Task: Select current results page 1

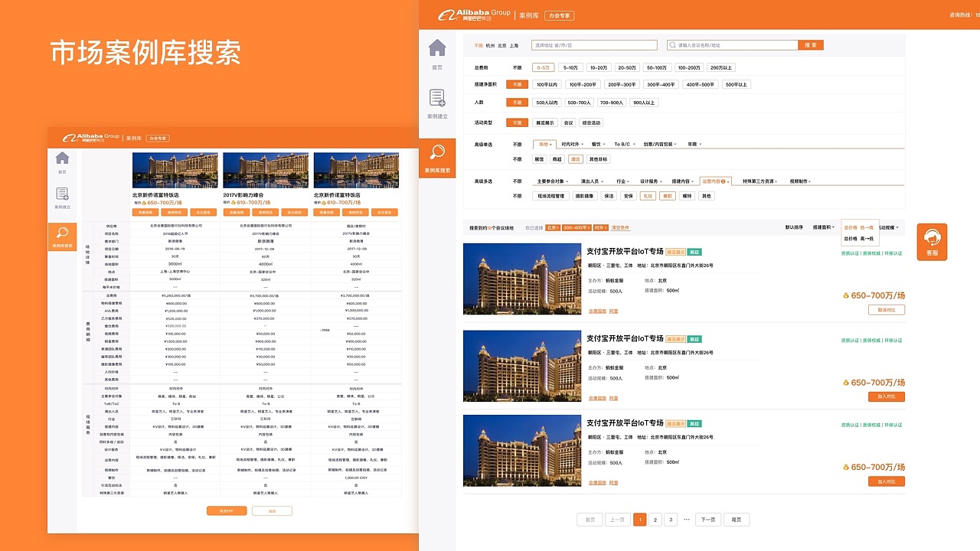Action: (640, 520)
